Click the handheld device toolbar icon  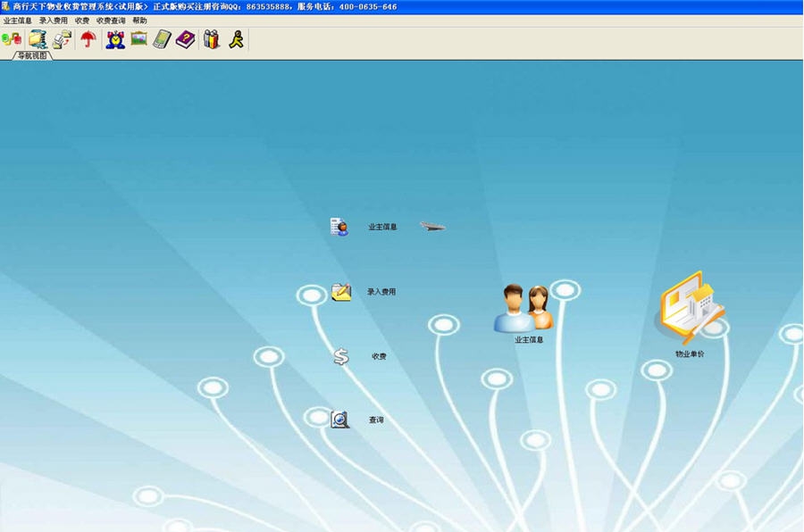(162, 39)
